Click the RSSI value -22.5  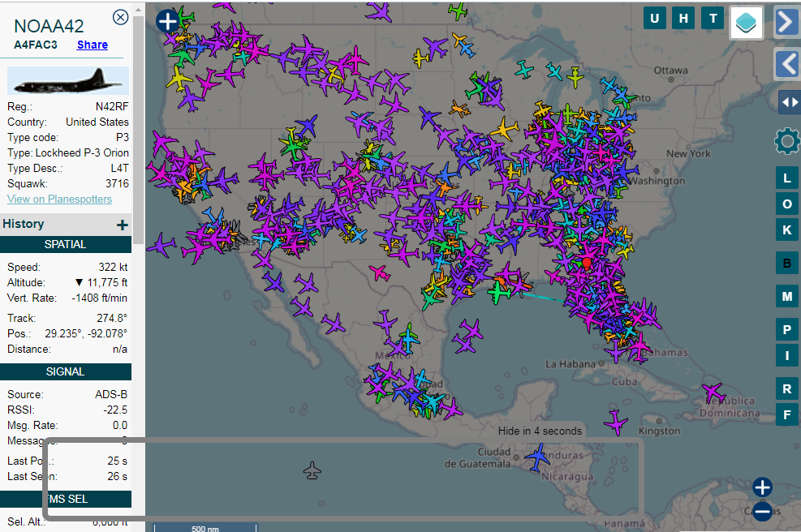pyautogui.click(x=115, y=410)
